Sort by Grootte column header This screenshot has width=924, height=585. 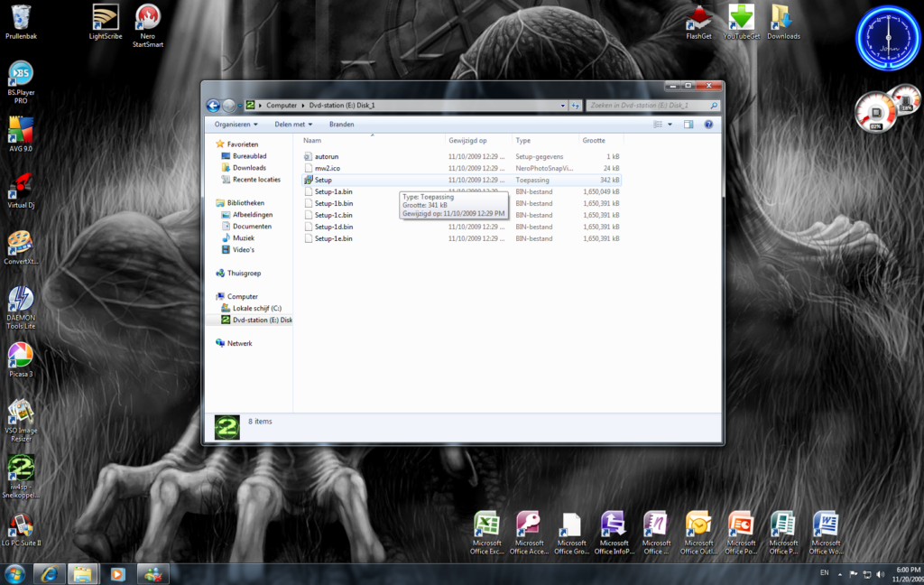(x=601, y=140)
